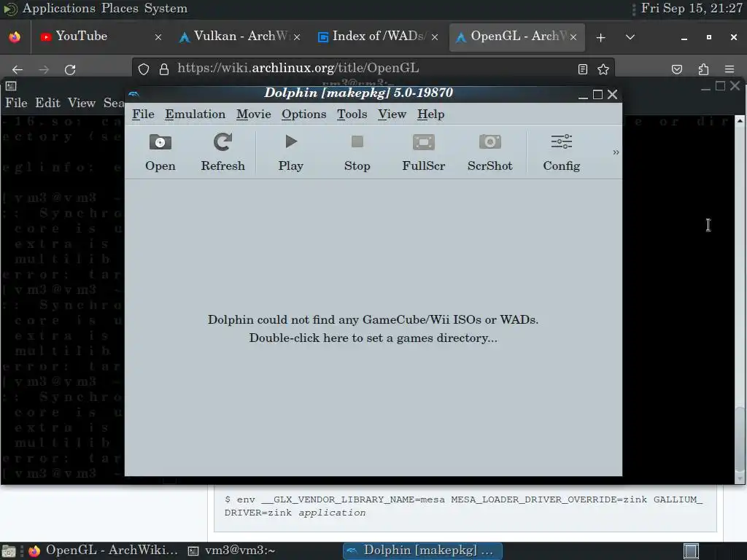Screen dimensions: 747x560
Task: Open the Firefox hamburger menu
Action: point(729,69)
